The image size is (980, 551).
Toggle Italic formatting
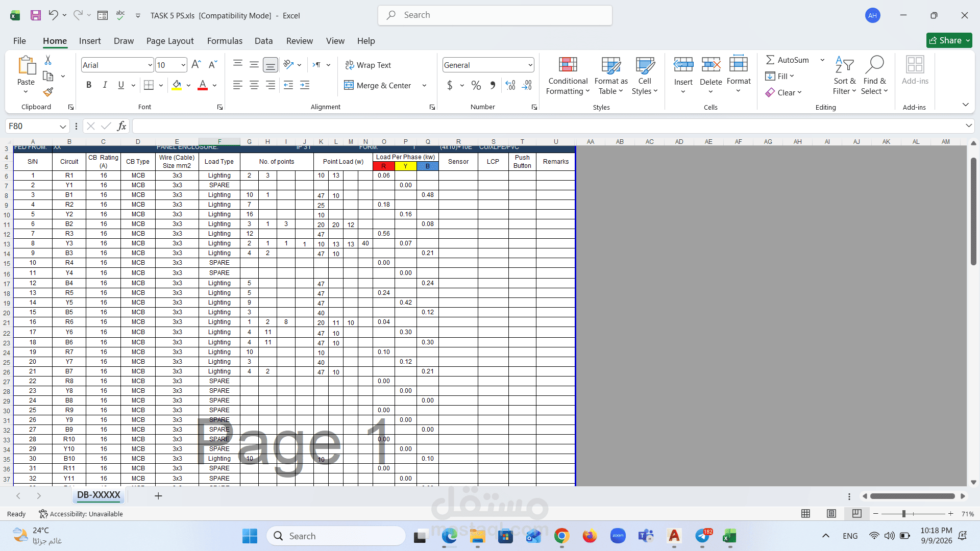(105, 85)
